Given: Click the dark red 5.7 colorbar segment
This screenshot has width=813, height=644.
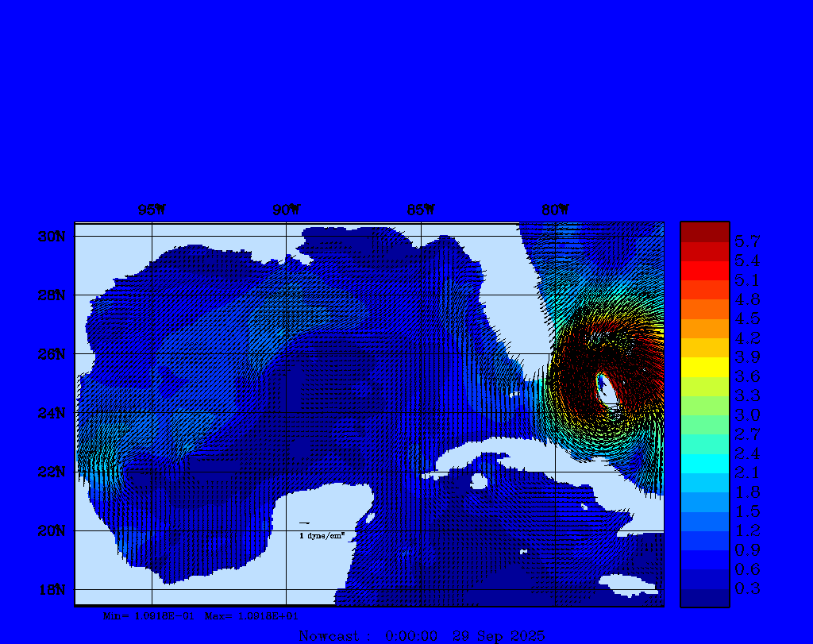Looking at the screenshot, I should tap(704, 232).
